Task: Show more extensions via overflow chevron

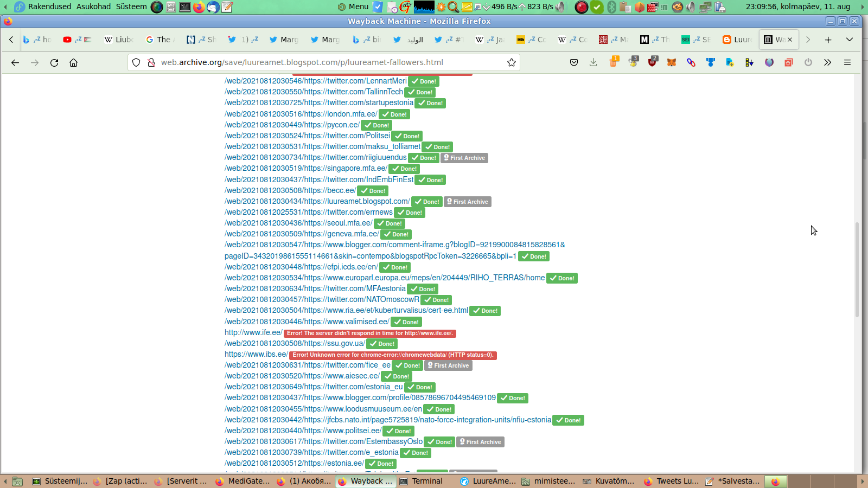Action: [x=827, y=62]
